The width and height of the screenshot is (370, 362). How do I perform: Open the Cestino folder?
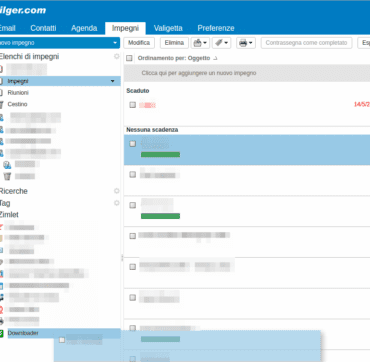[x=17, y=104]
